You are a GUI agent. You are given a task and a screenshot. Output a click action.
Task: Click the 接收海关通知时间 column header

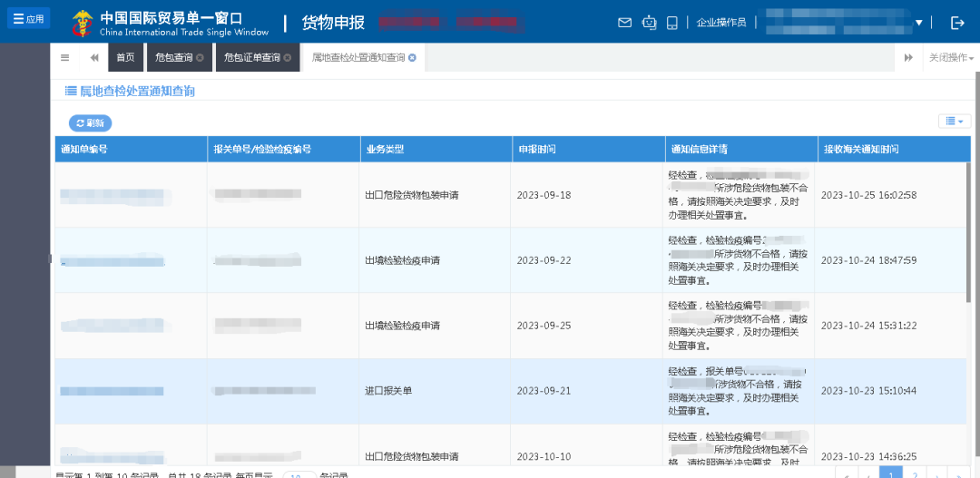point(894,150)
